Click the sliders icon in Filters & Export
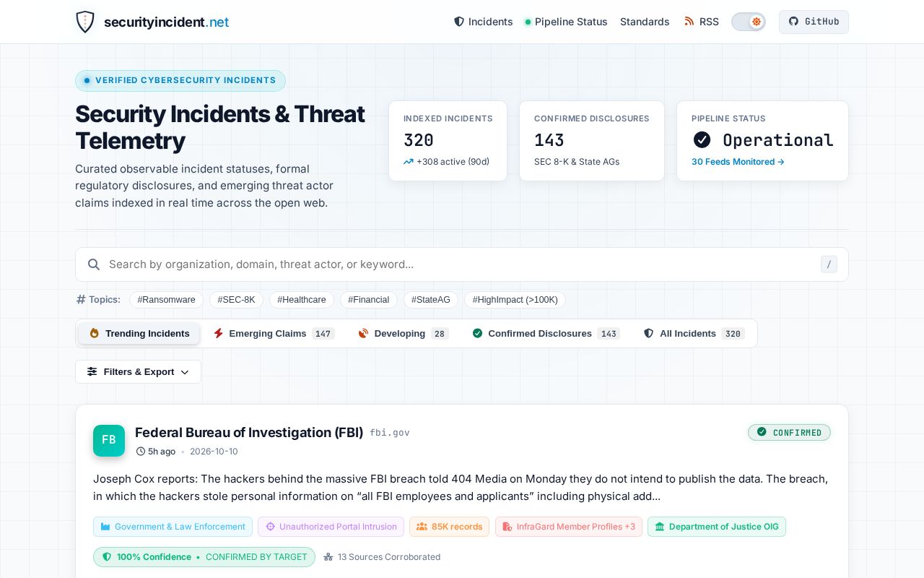The height and width of the screenshot is (578, 924). point(92,371)
